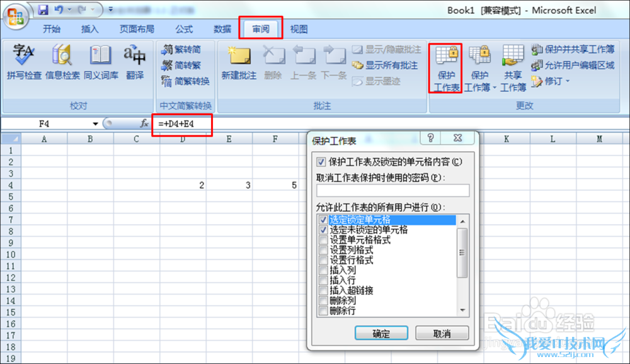The image size is (630, 364).
Task: Close the 保护工作表 dialog
Action: point(457,138)
